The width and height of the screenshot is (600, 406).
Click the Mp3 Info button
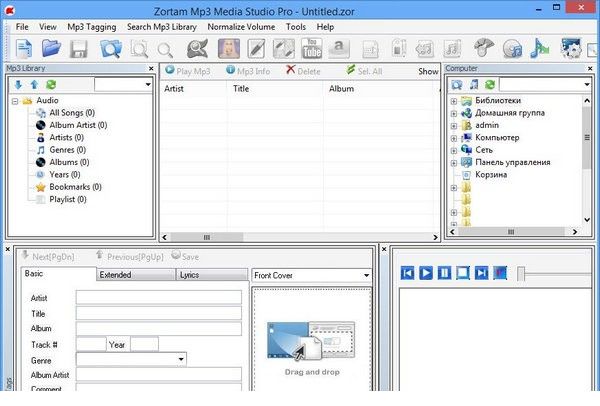(248, 71)
